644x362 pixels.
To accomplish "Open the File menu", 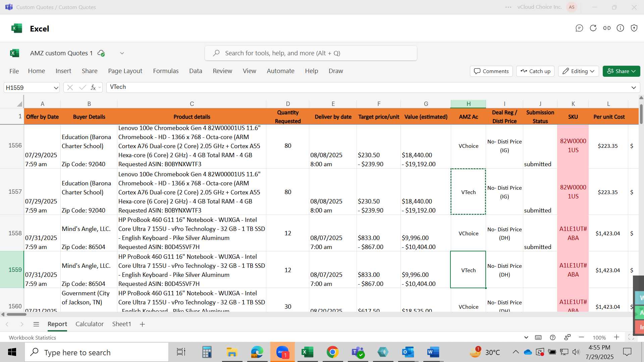I will 14,71.
